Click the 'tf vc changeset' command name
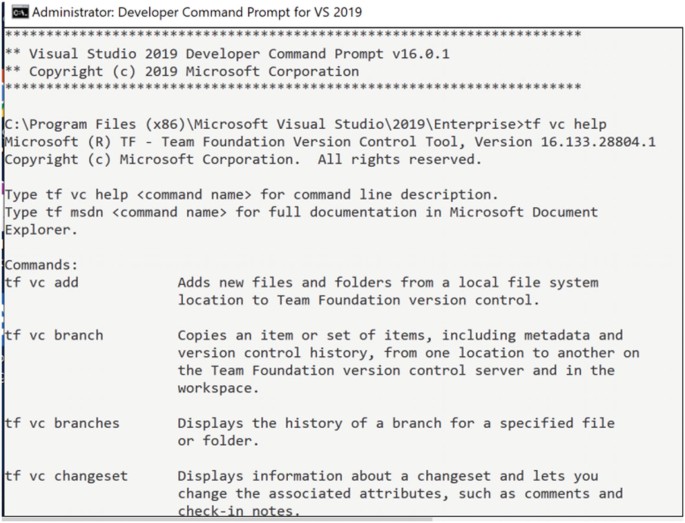 66,476
